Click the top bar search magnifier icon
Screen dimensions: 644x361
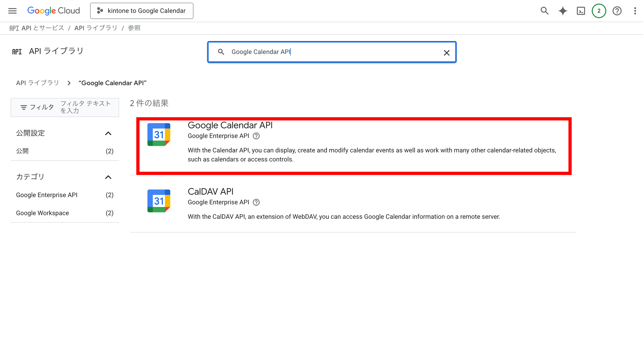pos(544,11)
